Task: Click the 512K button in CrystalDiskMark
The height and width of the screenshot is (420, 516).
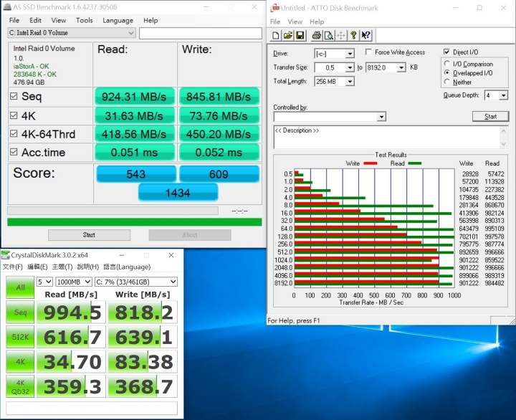Action: pos(20,337)
